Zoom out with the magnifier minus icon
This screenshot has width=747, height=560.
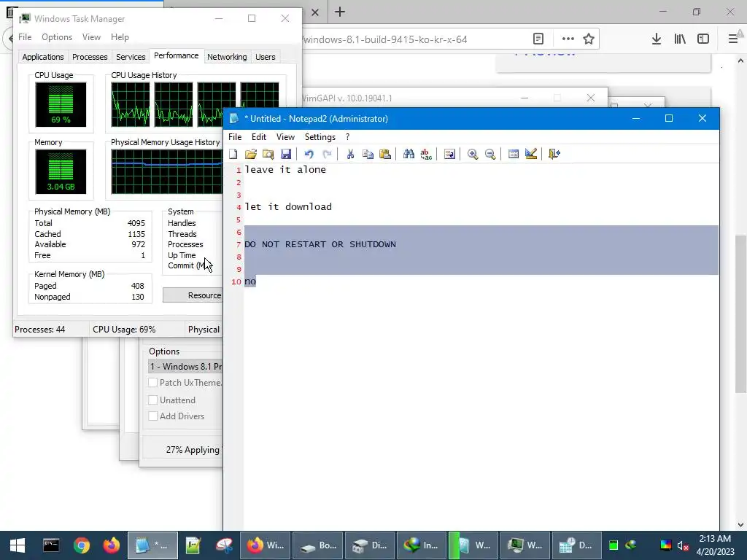click(x=490, y=154)
